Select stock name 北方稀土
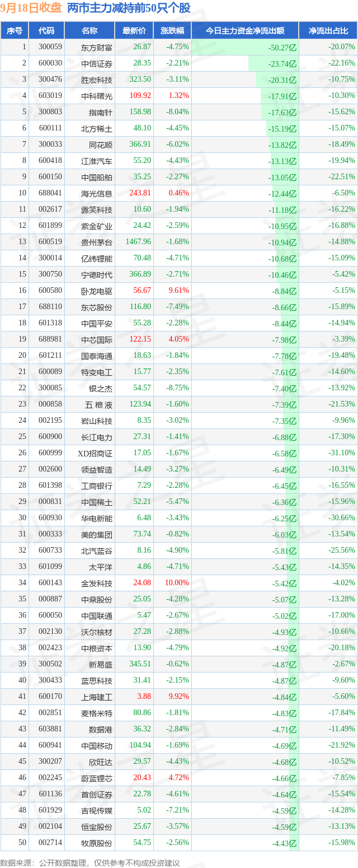 pos(97,128)
